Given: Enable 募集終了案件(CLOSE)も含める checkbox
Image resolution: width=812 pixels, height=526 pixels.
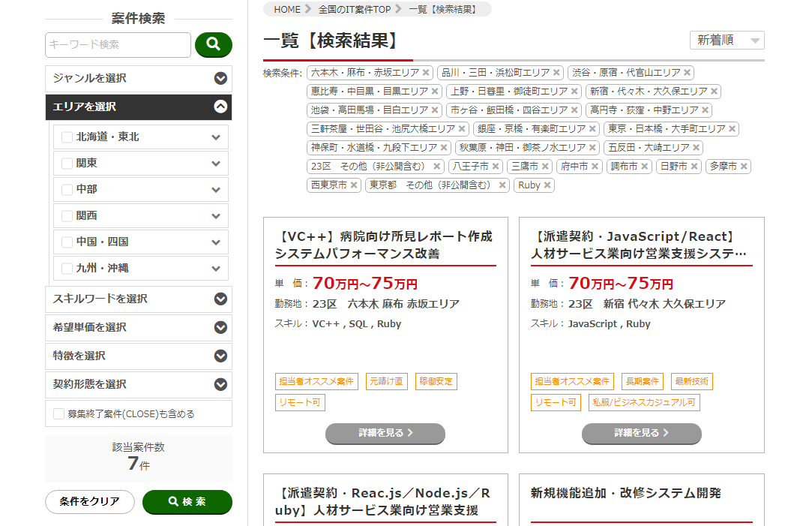Looking at the screenshot, I should [x=58, y=413].
